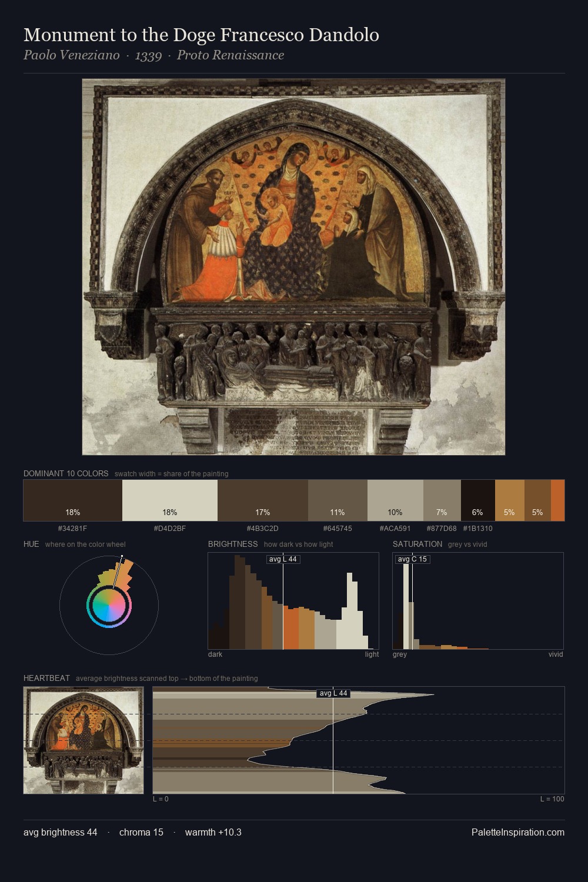Click the 'dark' axis label under brightness
This screenshot has height=882, width=588.
[215, 654]
